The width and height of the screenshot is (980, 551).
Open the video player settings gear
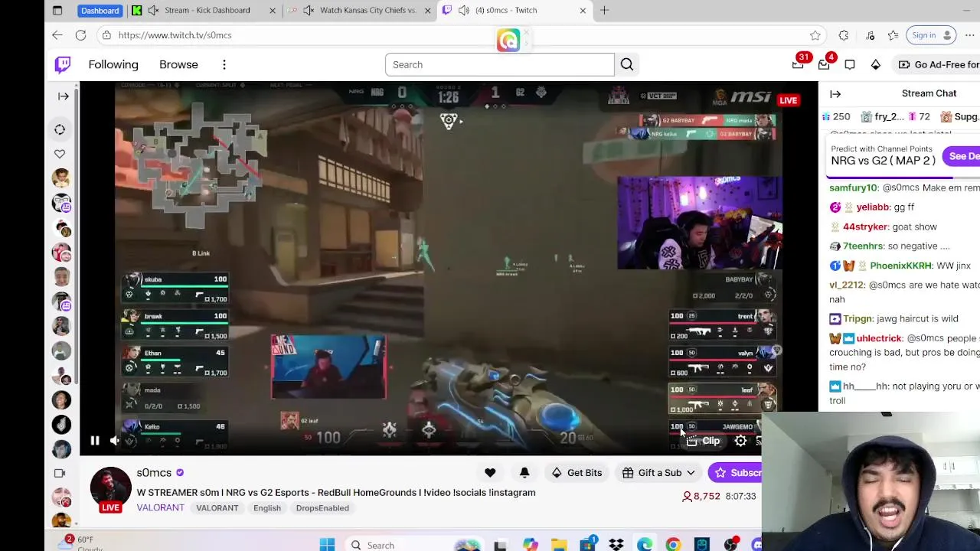click(740, 441)
